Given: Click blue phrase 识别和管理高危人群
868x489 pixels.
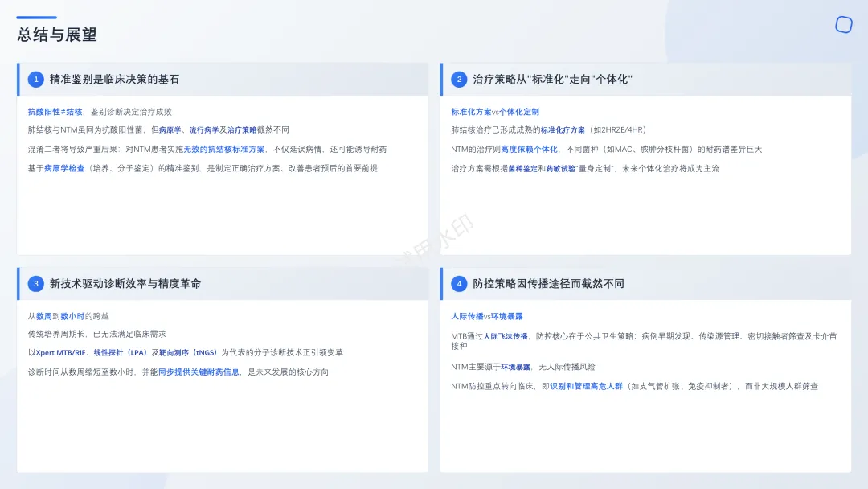Looking at the screenshot, I should tap(586, 387).
